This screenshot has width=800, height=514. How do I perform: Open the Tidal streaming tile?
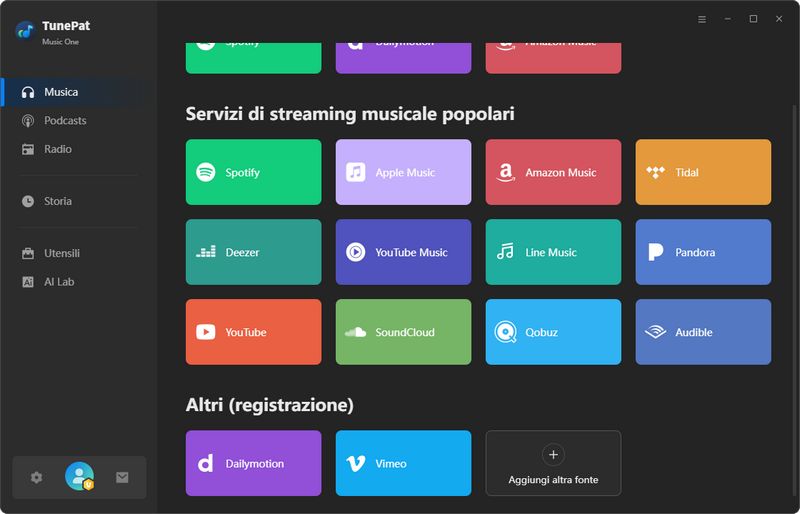(703, 172)
